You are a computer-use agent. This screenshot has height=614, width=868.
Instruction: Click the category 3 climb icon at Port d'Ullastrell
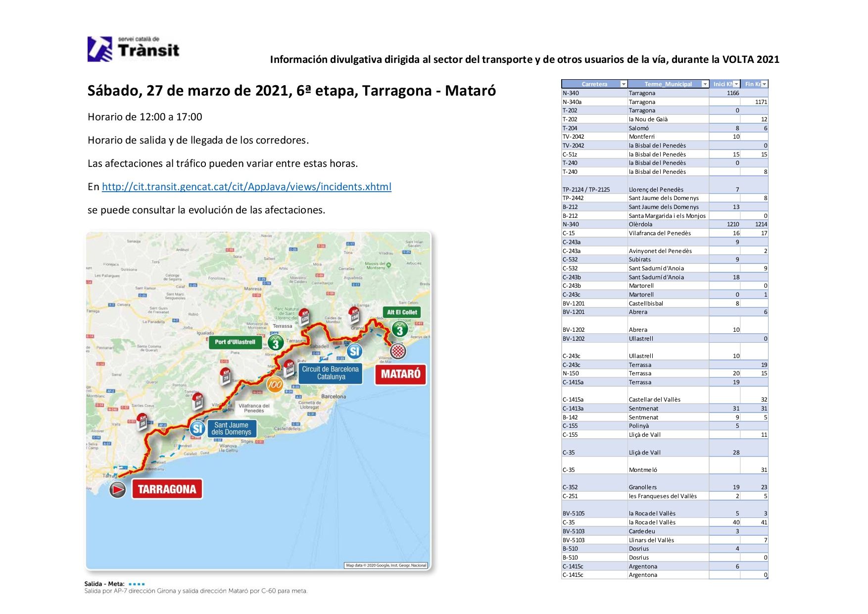(x=276, y=342)
